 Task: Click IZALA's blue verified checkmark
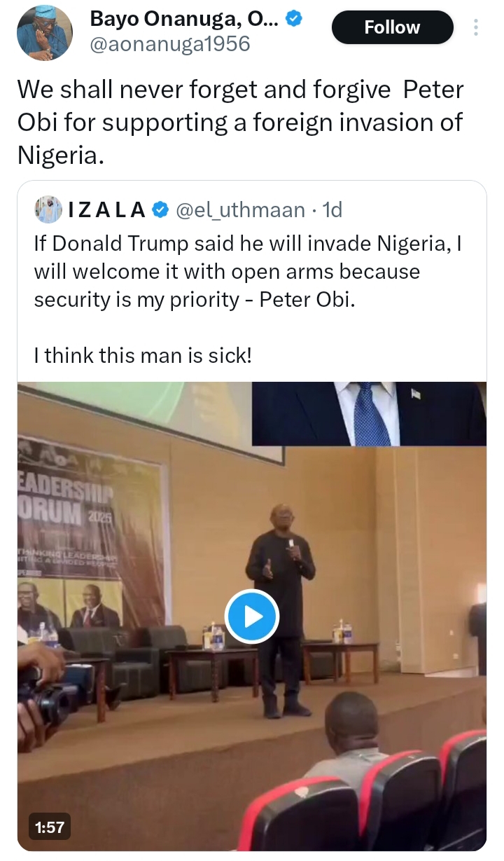coord(159,209)
